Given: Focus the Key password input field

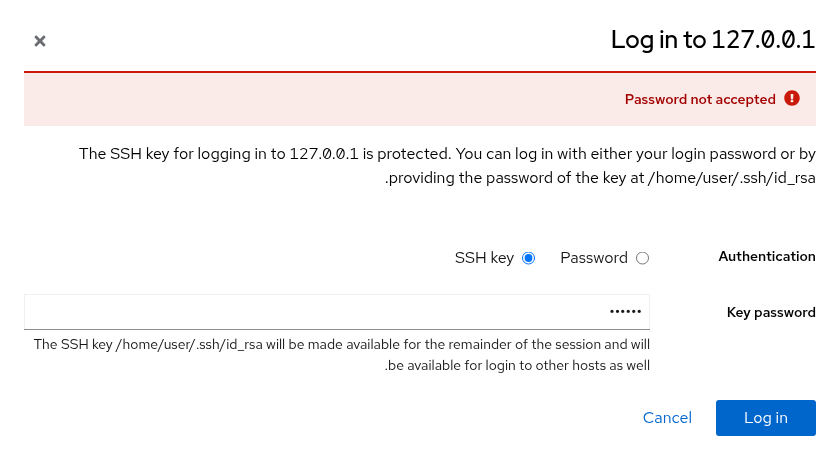Looking at the screenshot, I should point(337,312).
